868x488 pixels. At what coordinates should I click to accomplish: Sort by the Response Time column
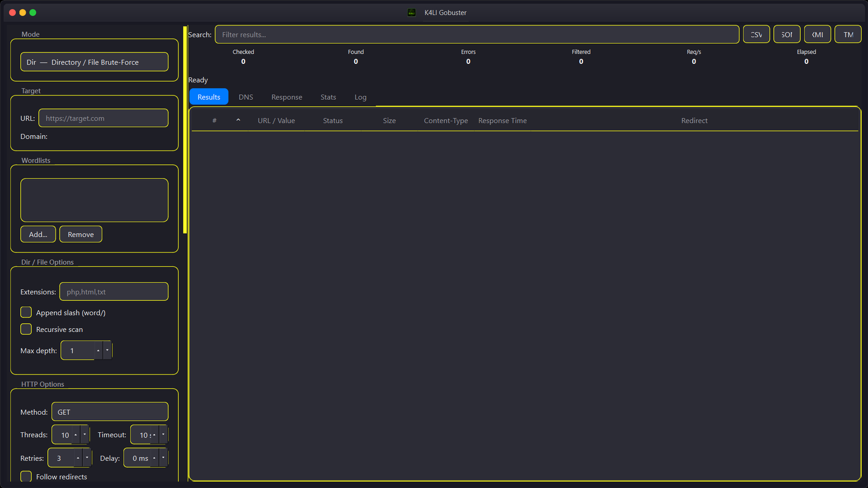pyautogui.click(x=502, y=120)
